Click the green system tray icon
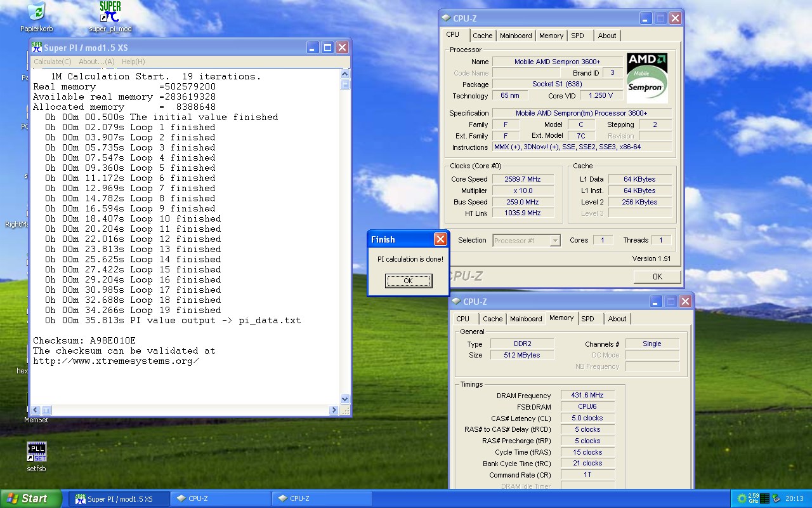812x508 pixels. (x=742, y=498)
